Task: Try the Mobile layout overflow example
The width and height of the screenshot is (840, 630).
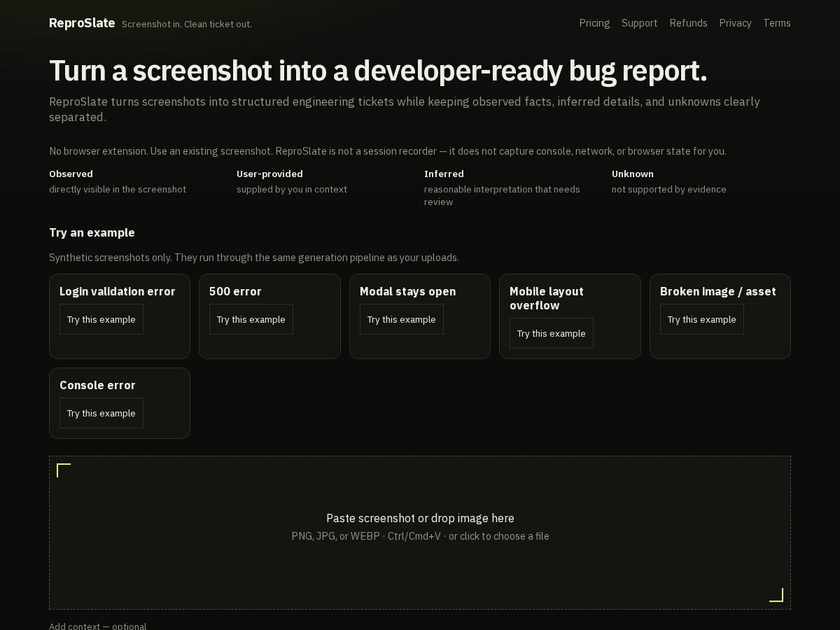Action: coord(552,333)
